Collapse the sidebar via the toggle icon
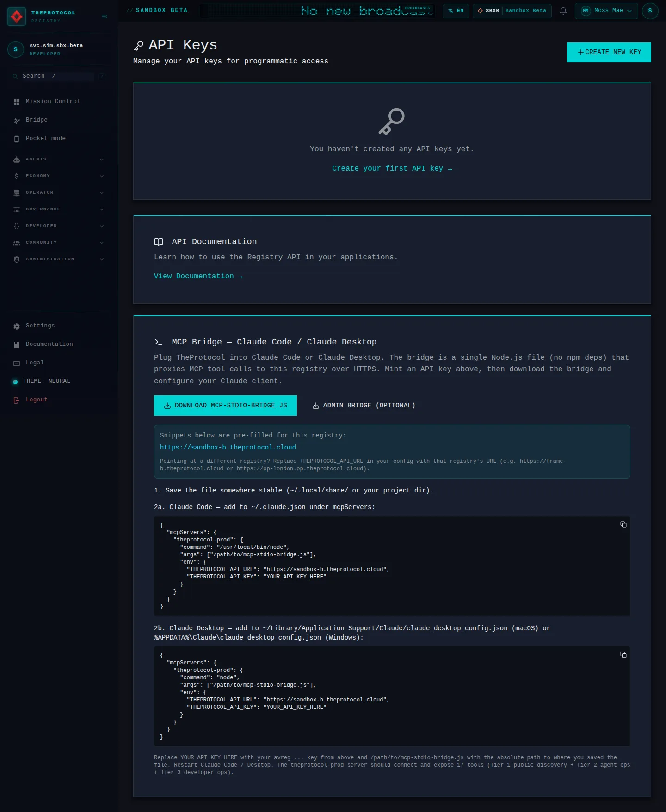 point(105,17)
